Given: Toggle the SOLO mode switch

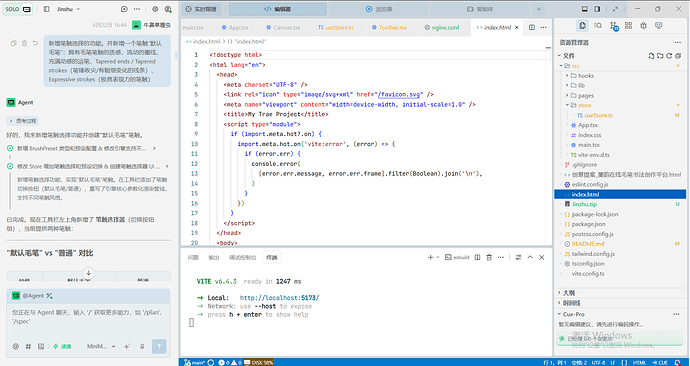Looking at the screenshot, I should click(18, 9).
